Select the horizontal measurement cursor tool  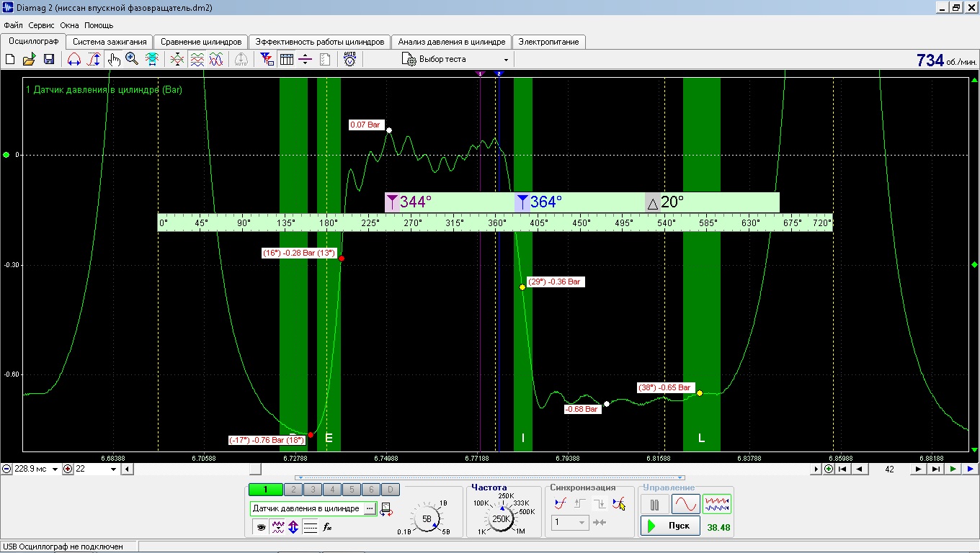pos(74,60)
